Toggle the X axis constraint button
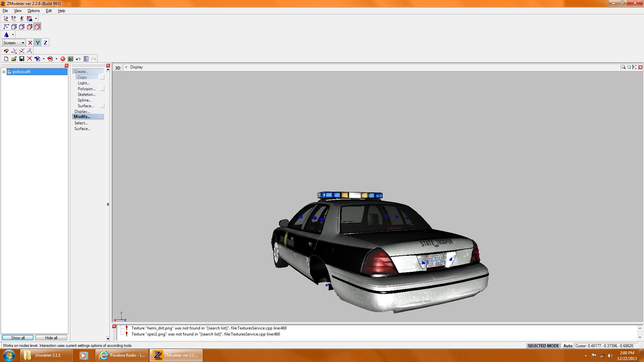The width and height of the screenshot is (644, 362). [x=30, y=43]
